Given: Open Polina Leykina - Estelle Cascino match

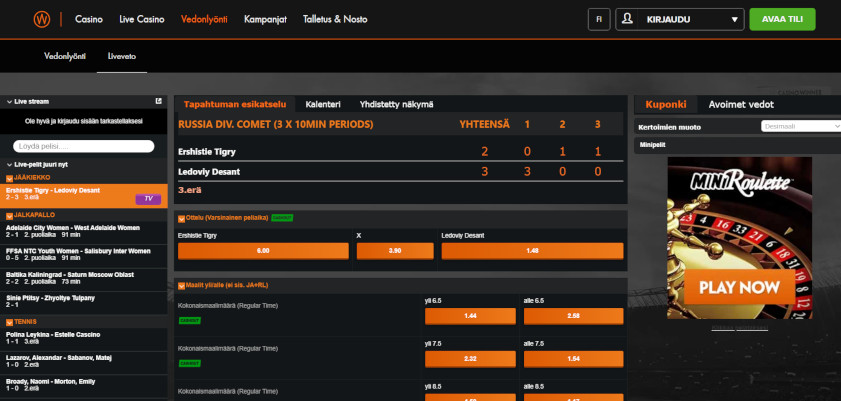Looking at the screenshot, I should (x=84, y=338).
